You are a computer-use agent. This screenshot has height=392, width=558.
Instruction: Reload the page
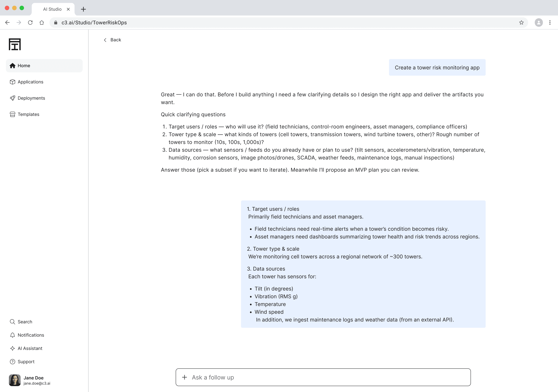click(30, 23)
